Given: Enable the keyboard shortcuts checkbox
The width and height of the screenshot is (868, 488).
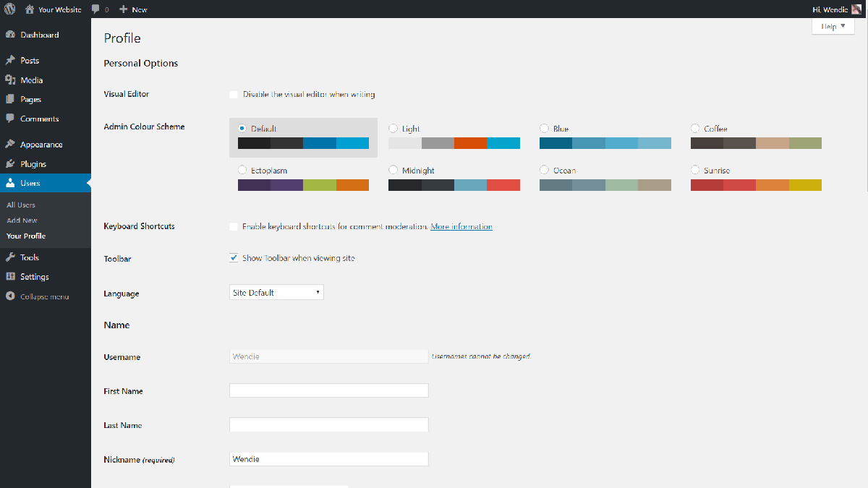Looking at the screenshot, I should point(233,226).
